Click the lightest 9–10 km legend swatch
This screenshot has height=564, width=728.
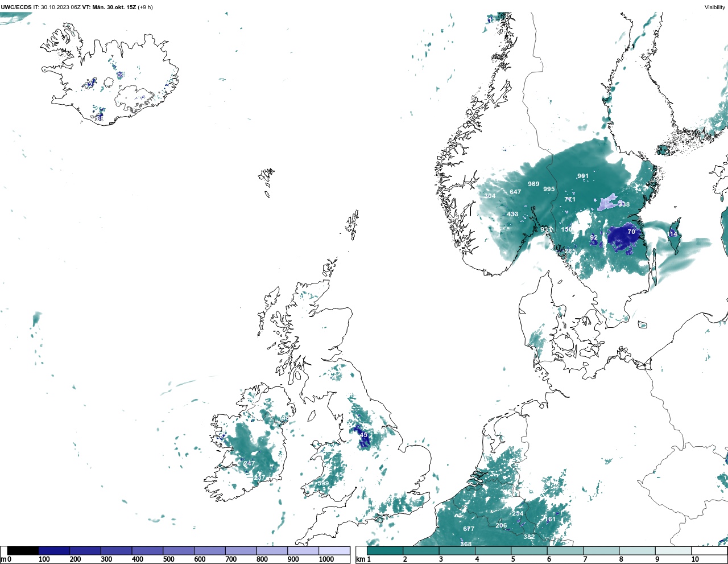pos(673,551)
